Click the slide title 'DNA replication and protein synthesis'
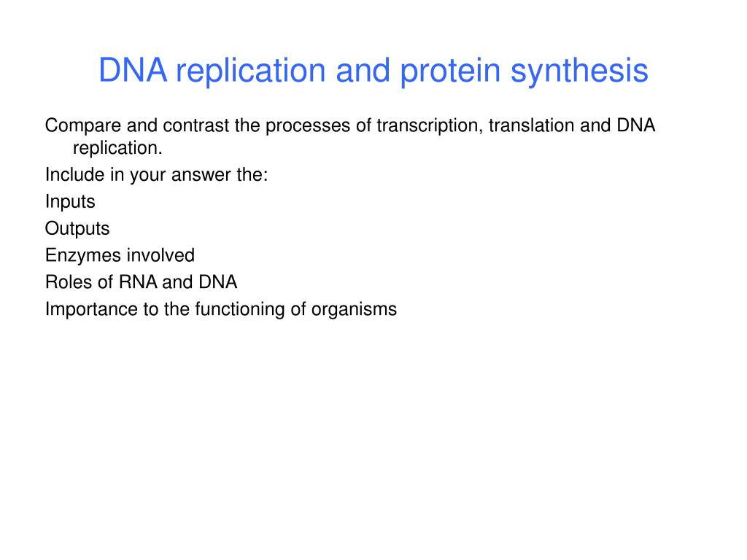This screenshot has width=747, height=560. 373,71
